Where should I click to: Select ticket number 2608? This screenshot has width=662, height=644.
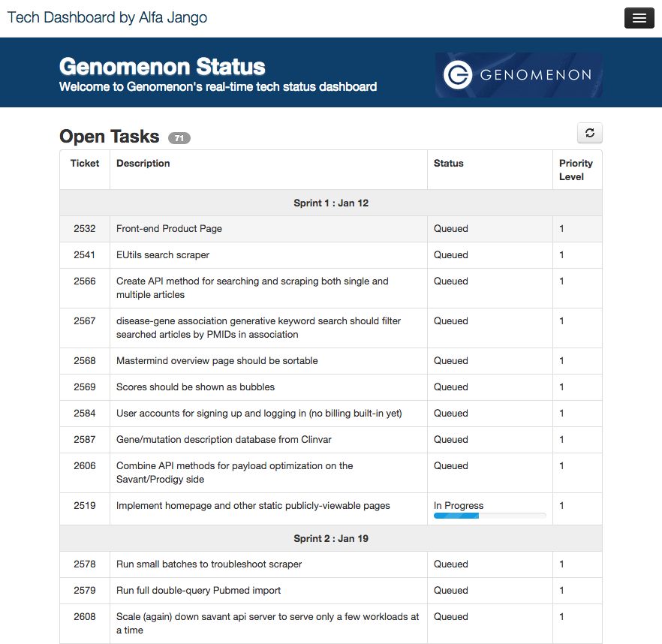(84, 616)
